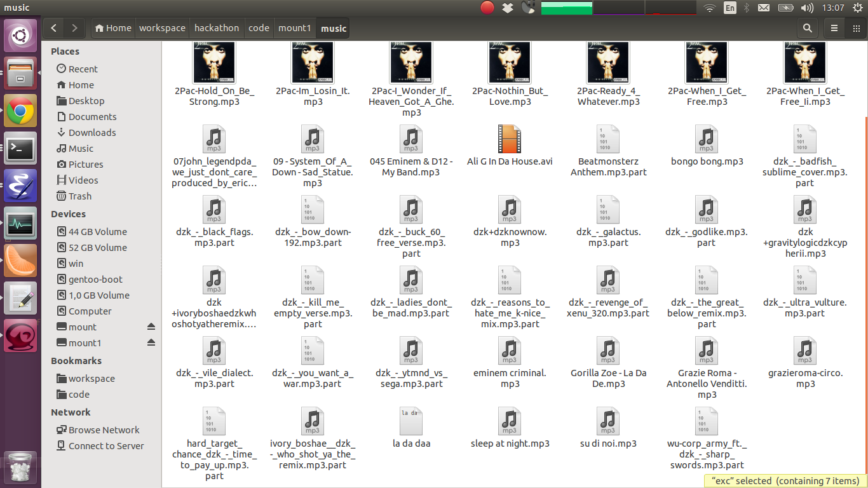Navigate to hackathon breadcrumb

217,28
